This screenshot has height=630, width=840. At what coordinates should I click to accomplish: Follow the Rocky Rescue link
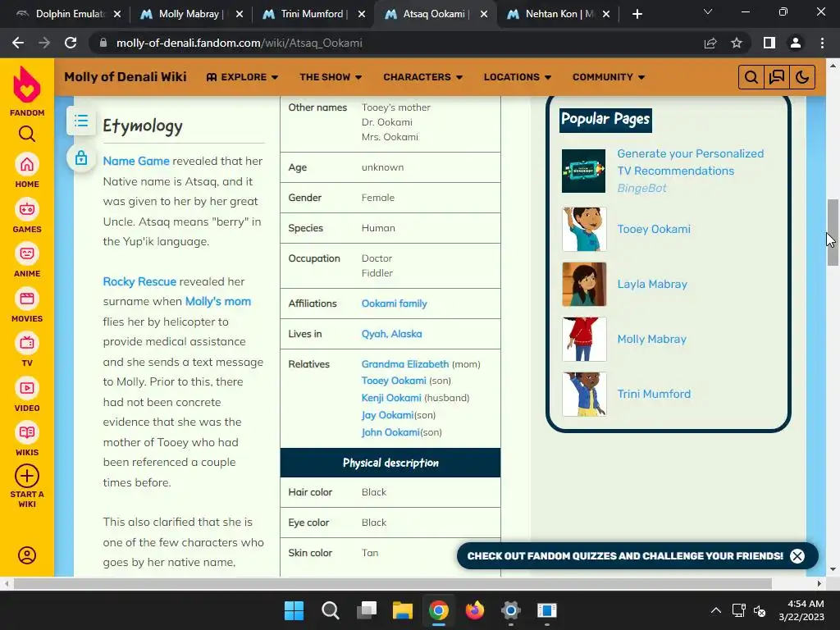pyautogui.click(x=139, y=282)
